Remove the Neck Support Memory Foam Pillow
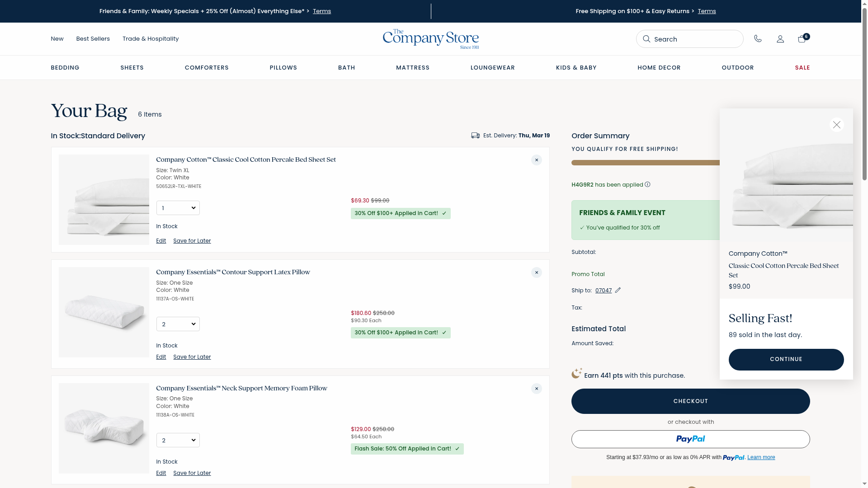The image size is (868, 488). pyautogui.click(x=536, y=389)
